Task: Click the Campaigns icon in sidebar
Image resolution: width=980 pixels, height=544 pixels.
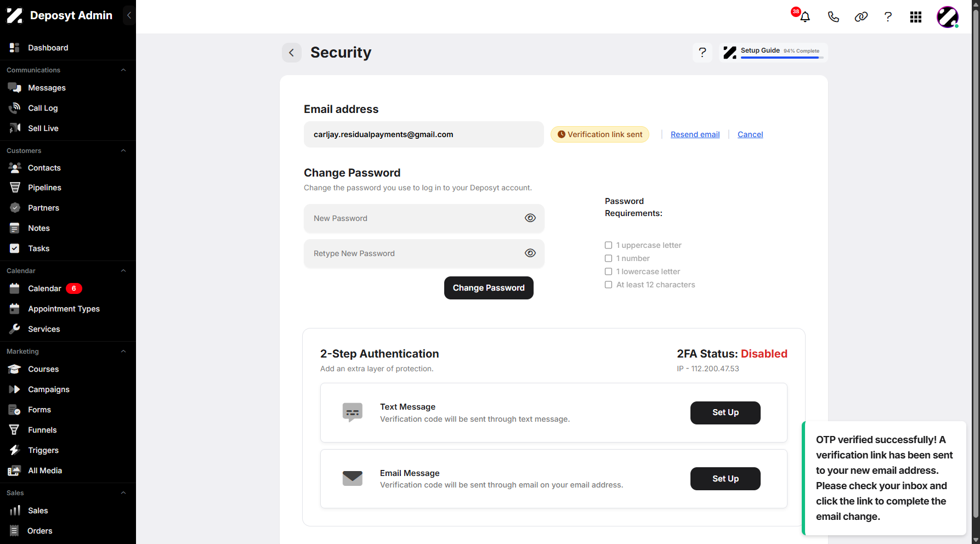Action: (15, 389)
